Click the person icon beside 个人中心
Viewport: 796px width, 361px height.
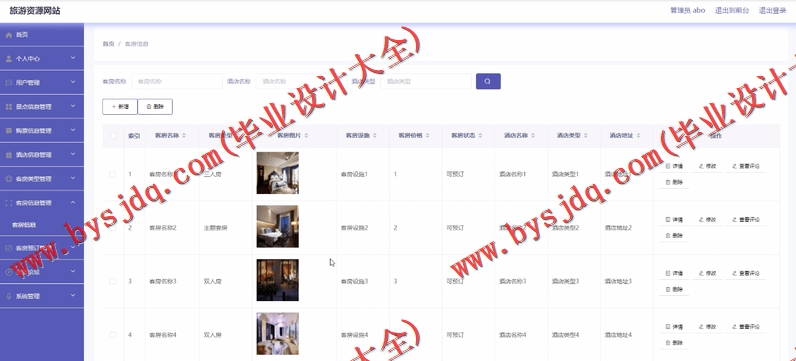point(9,59)
